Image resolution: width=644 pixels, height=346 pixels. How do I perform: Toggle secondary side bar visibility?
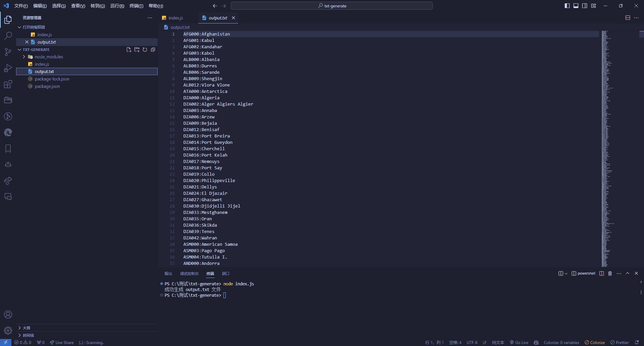coord(585,6)
